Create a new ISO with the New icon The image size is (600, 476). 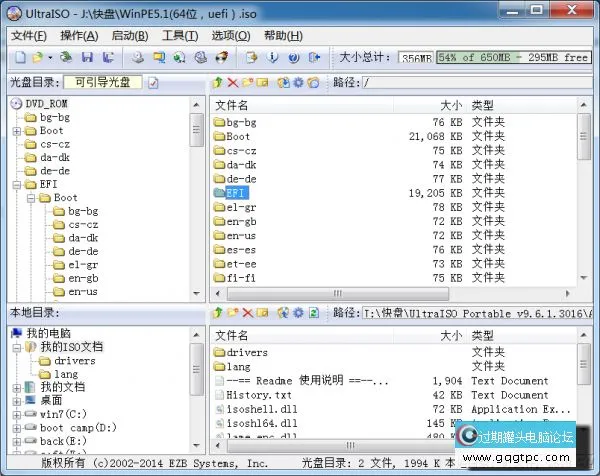20,58
